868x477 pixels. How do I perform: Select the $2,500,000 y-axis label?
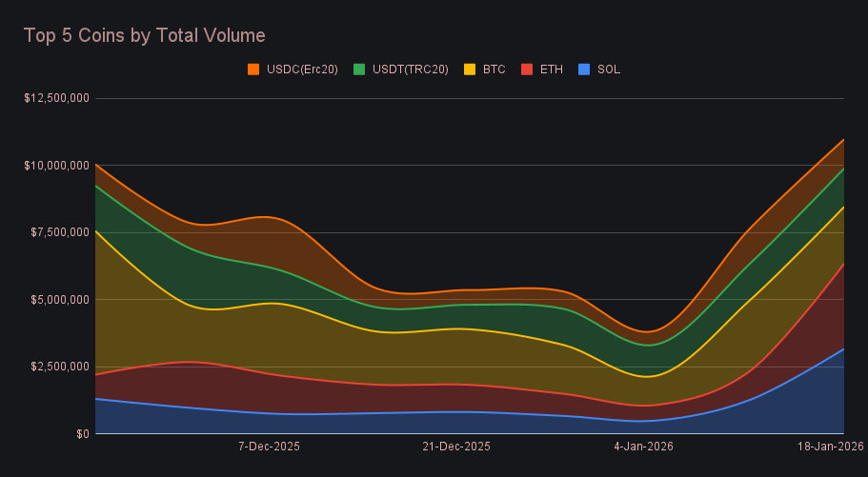coord(60,367)
